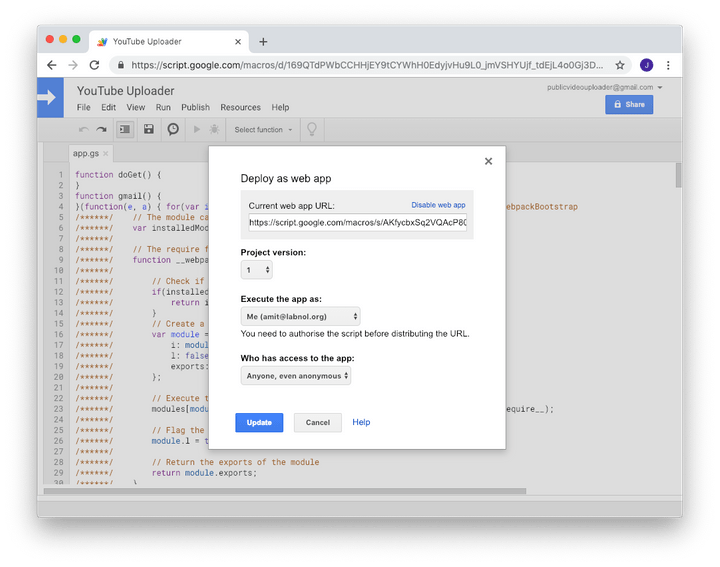Click the horizontal scrollbar below the code
This screenshot has height=567, width=720.
click(285, 491)
